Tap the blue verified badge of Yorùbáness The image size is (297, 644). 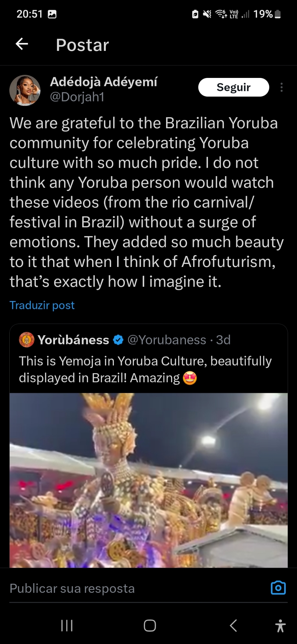tap(118, 340)
